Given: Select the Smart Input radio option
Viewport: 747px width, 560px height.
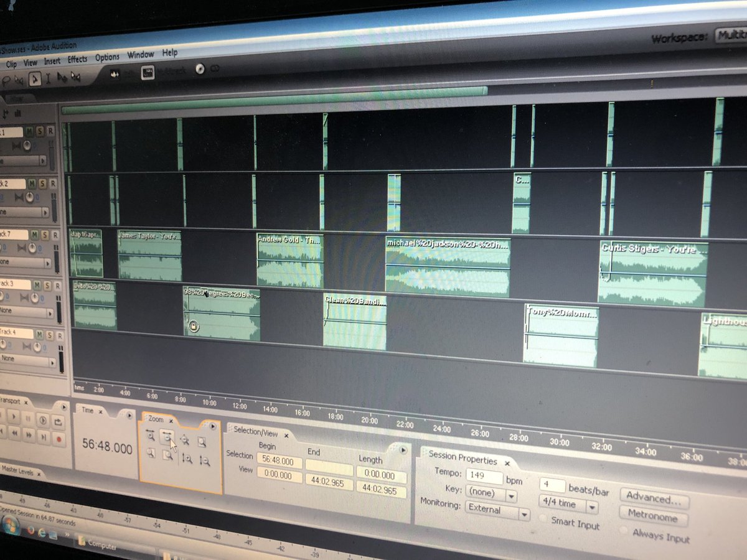Looking at the screenshot, I should (542, 519).
